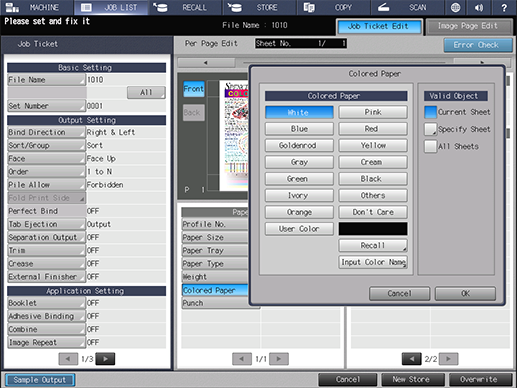
Task: Open the globe language icon in top bar
Action: coord(455,7)
